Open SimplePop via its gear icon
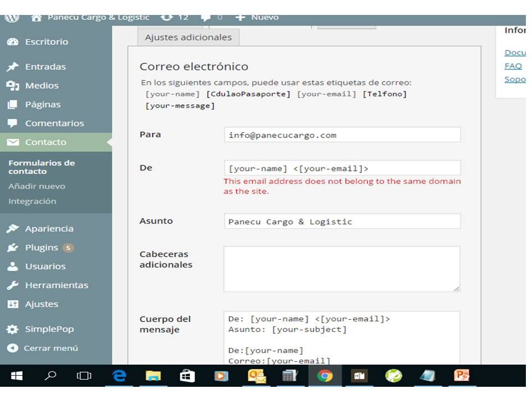The width and height of the screenshot is (532, 399). pyautogui.click(x=13, y=329)
